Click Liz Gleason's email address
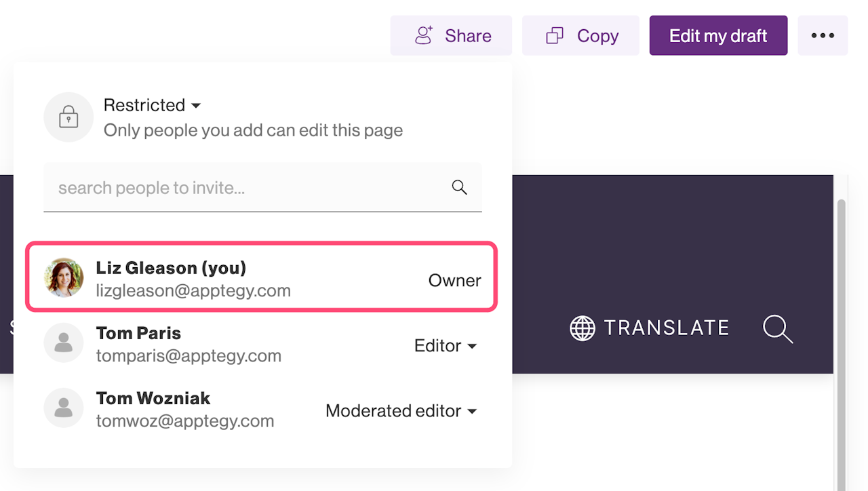This screenshot has height=491, width=868. pos(193,291)
